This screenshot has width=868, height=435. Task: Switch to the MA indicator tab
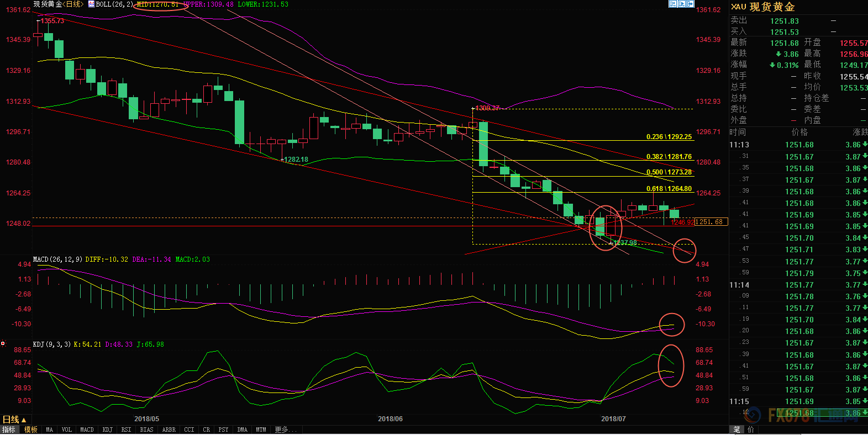point(49,429)
